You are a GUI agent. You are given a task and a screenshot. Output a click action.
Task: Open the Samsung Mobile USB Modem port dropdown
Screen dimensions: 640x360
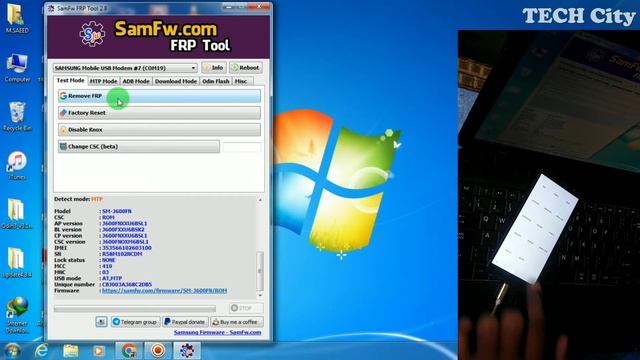pyautogui.click(x=125, y=68)
